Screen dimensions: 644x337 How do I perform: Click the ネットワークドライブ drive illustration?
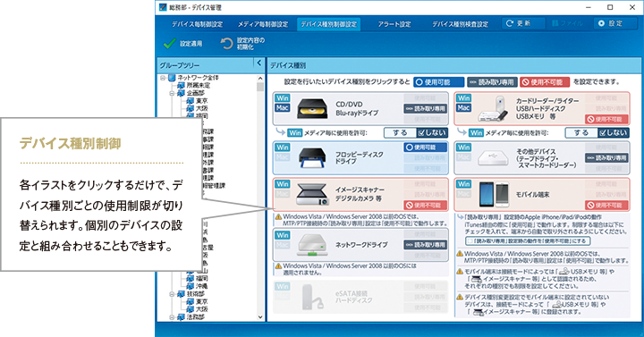point(312,245)
